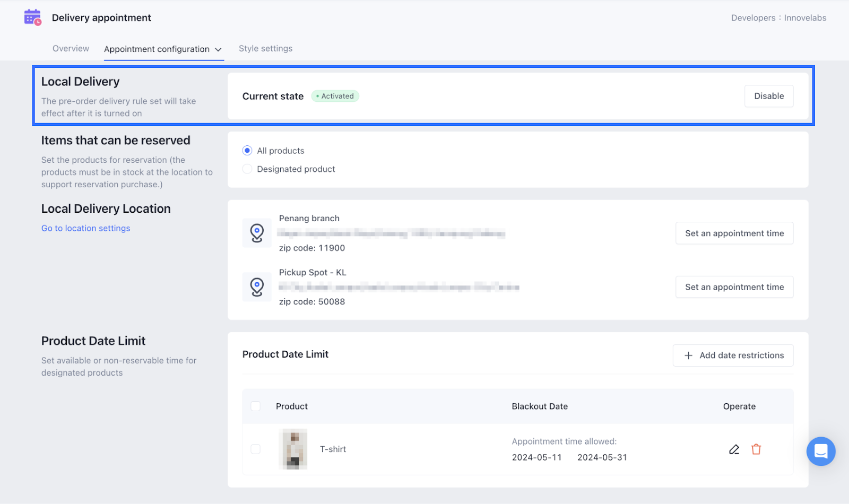
Task: Click the T-shirt product thumbnail image
Action: (x=293, y=449)
